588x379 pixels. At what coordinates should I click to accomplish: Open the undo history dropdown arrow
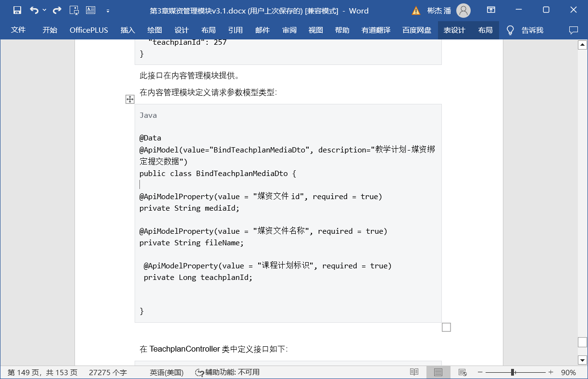tap(45, 10)
